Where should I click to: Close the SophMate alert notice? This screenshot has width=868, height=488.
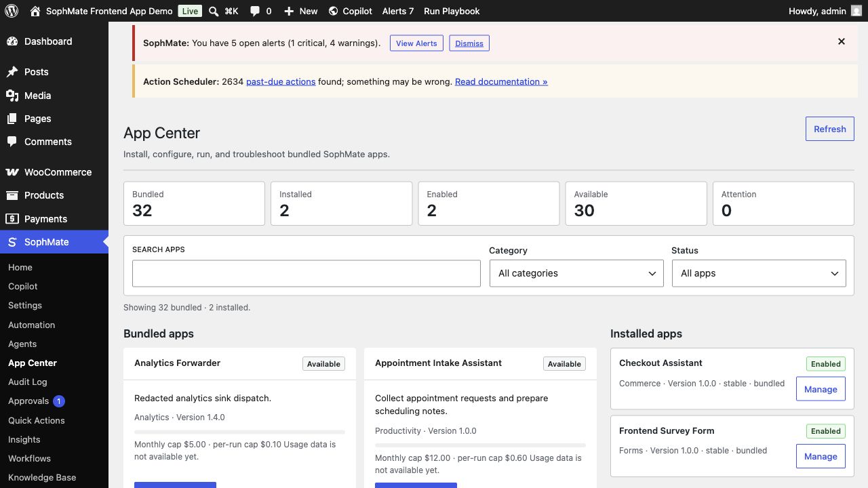point(842,41)
